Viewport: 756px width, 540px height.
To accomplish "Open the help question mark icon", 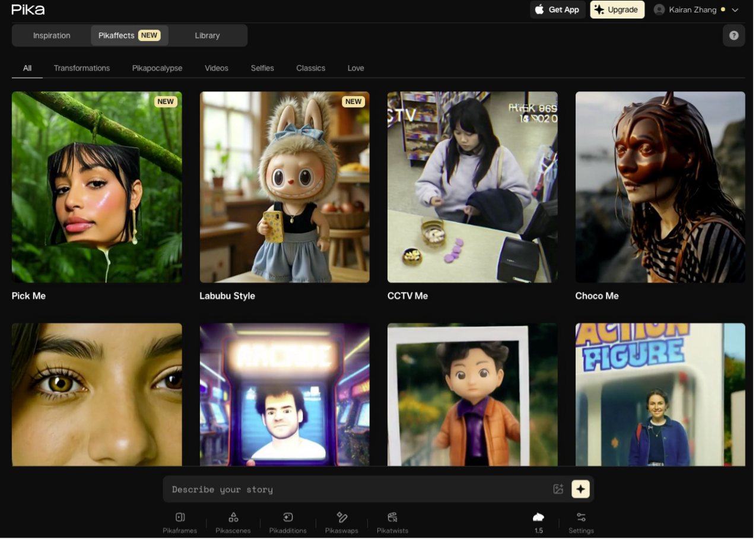I will [733, 36].
